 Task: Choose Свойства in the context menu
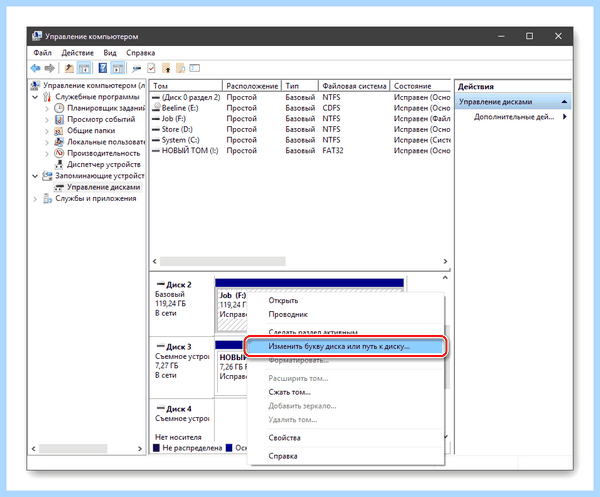pyautogui.click(x=284, y=438)
